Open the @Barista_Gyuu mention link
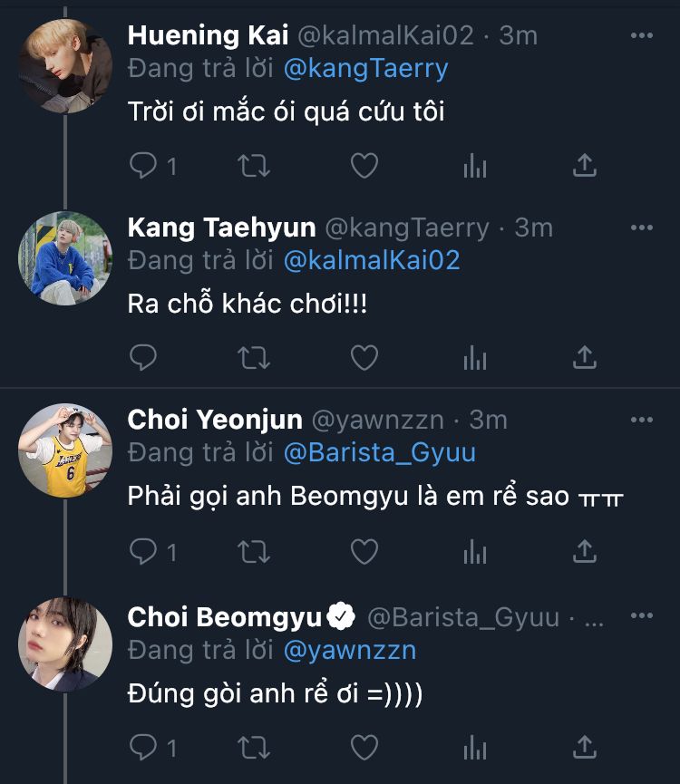The width and height of the screenshot is (680, 784). coord(379,452)
